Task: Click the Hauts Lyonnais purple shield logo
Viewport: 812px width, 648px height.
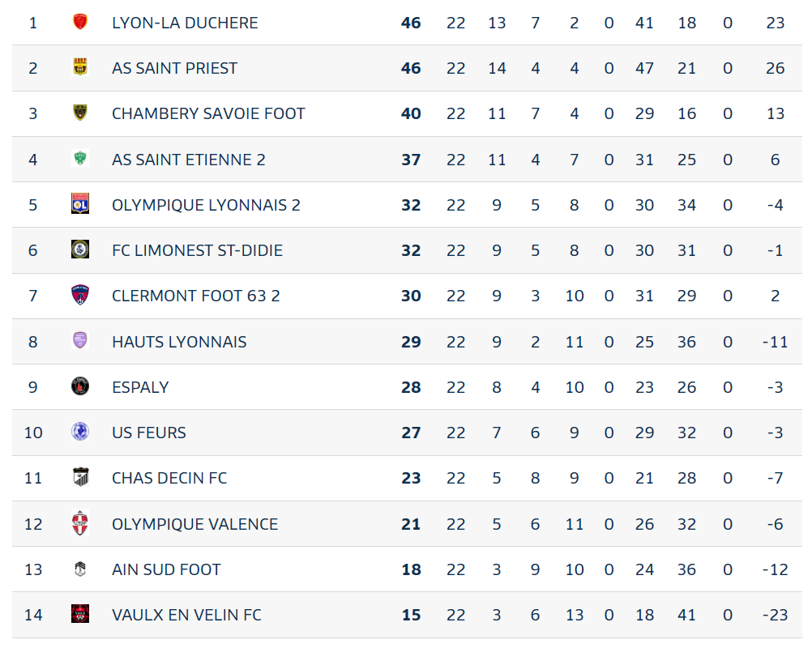Action: 79,341
